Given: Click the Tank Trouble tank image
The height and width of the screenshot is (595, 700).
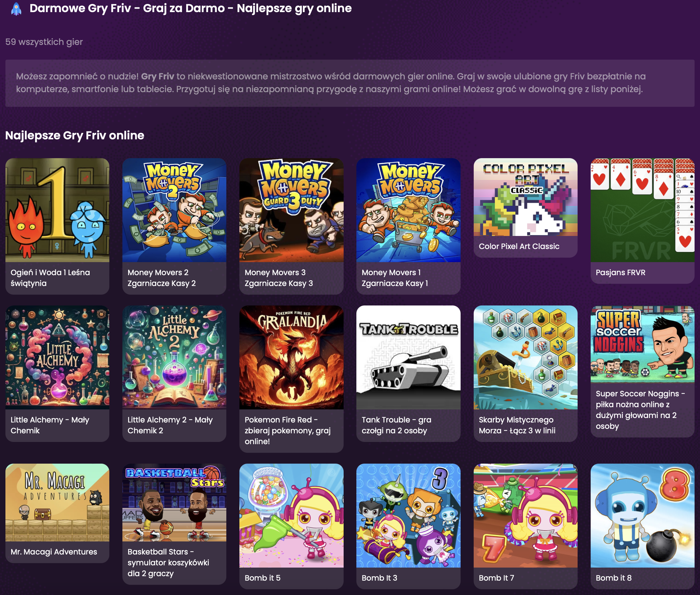Looking at the screenshot, I should point(408,357).
